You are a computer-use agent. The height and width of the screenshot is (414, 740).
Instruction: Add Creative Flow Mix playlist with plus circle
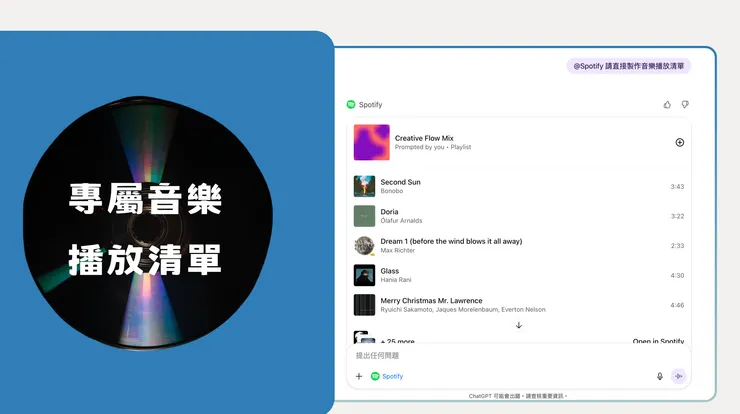(680, 142)
